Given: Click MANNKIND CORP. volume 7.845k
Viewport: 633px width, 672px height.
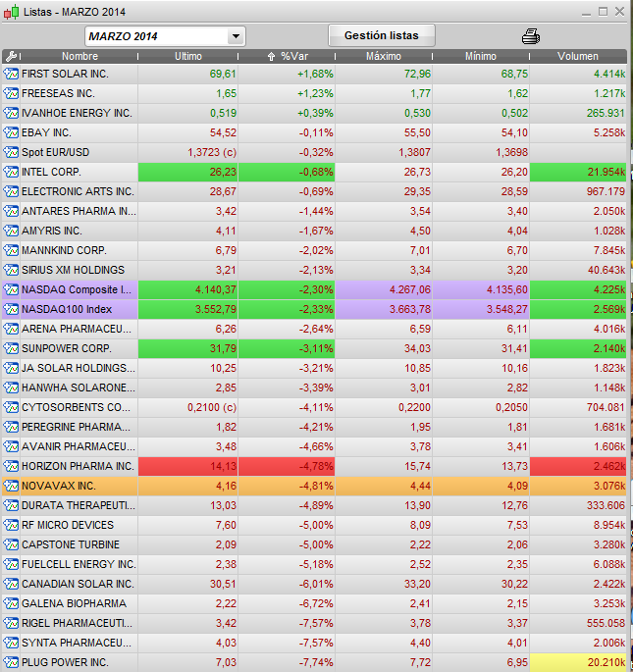Looking at the screenshot, I should pyautogui.click(x=578, y=250).
